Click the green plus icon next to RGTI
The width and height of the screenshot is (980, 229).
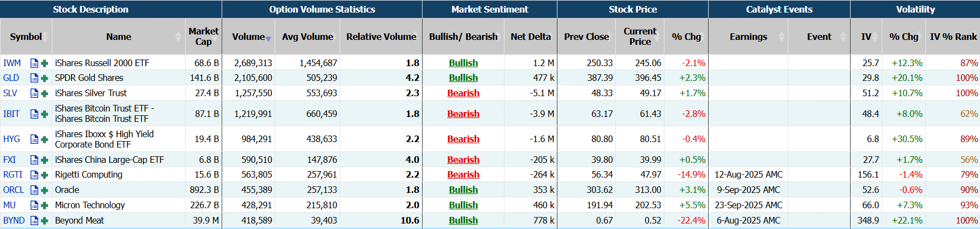pyautogui.click(x=45, y=175)
